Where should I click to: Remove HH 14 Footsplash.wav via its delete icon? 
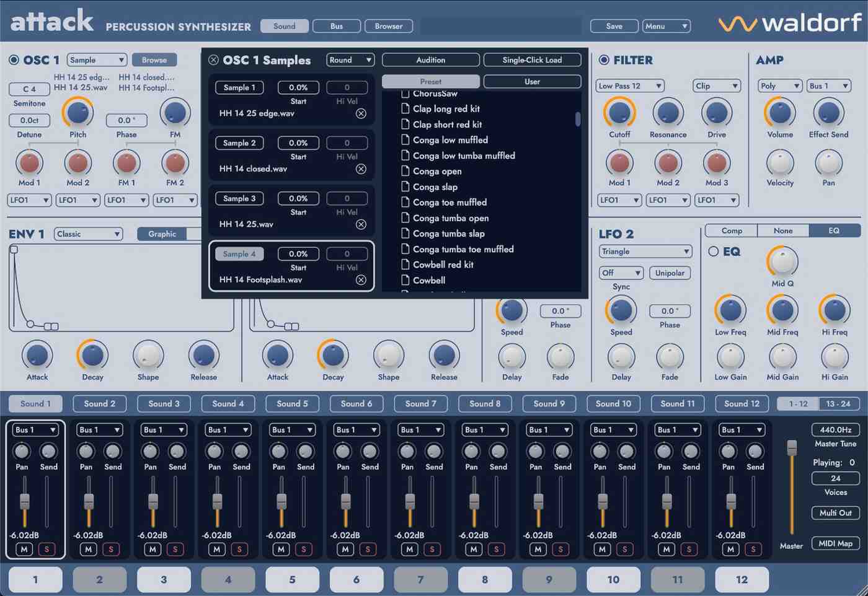[x=361, y=279]
